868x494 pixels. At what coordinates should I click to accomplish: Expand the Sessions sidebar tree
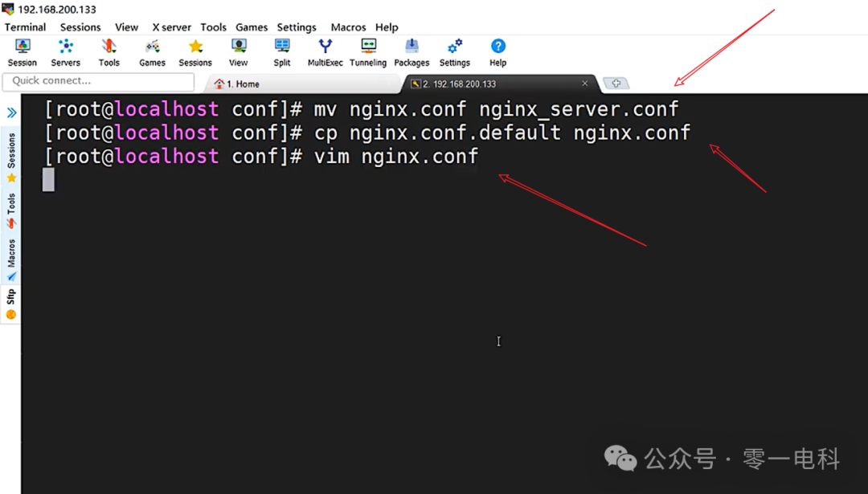click(x=10, y=149)
